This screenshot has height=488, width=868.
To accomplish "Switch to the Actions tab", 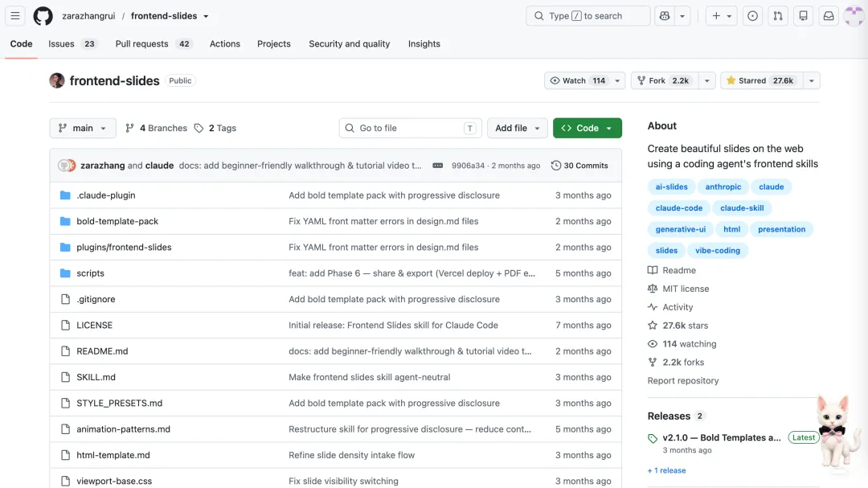I will 225,43.
